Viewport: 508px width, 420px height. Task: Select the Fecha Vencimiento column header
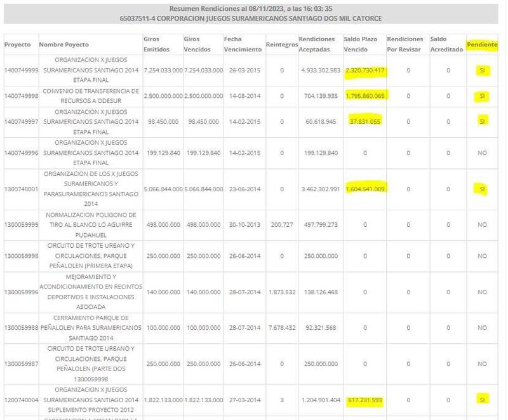(x=243, y=44)
